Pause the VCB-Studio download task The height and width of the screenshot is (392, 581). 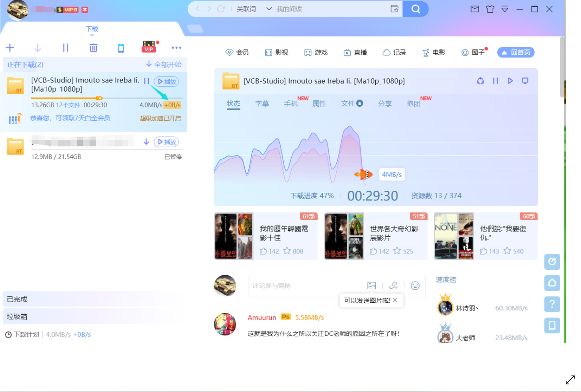146,81
